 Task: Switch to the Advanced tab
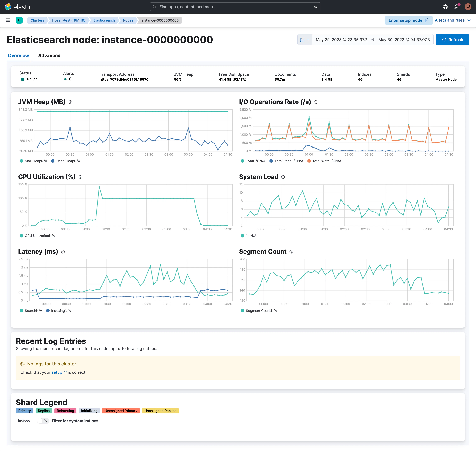tap(49, 56)
